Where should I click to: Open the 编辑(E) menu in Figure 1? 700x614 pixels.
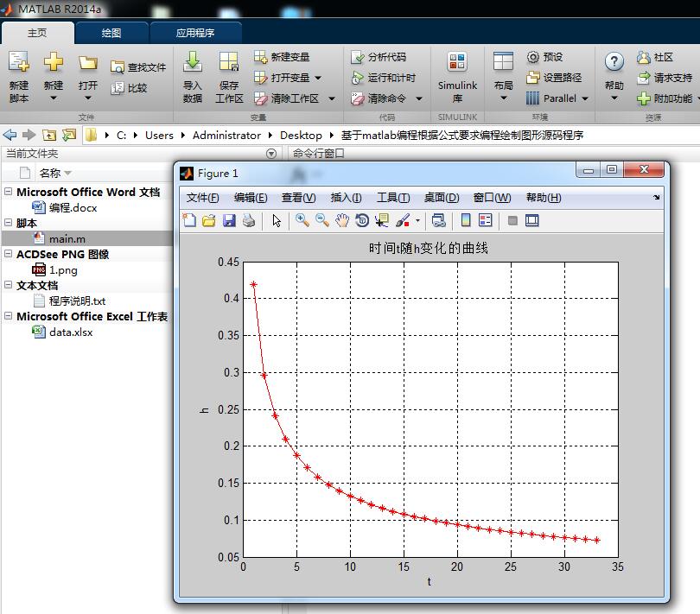click(251, 198)
